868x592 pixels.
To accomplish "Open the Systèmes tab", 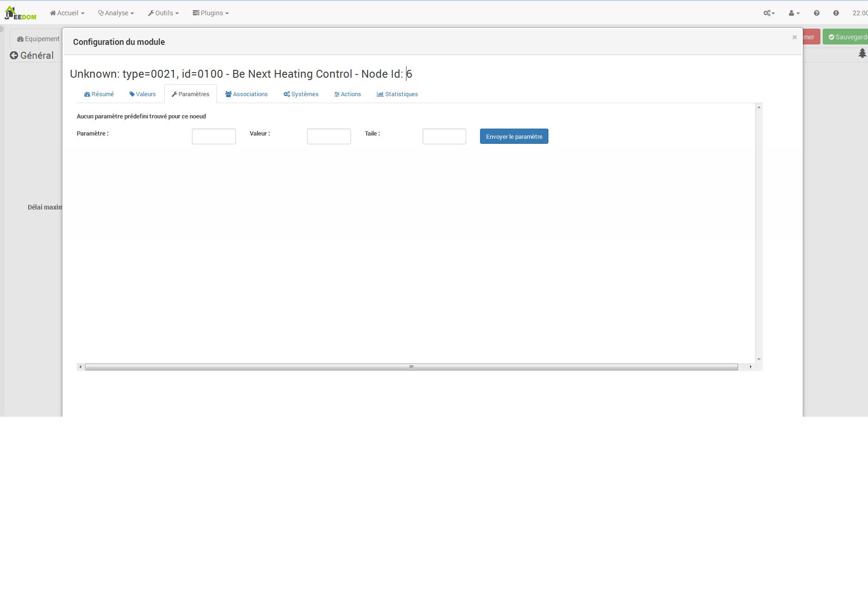I will 301,94.
